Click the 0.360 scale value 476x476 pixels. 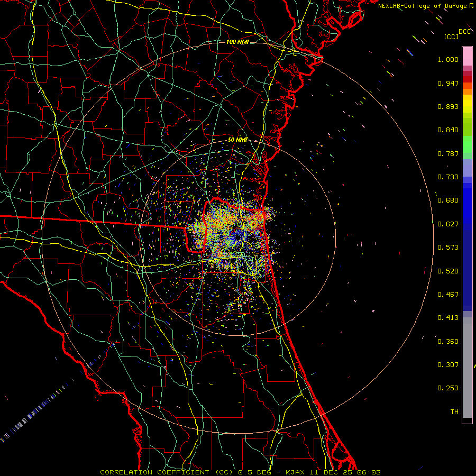[x=448, y=342]
